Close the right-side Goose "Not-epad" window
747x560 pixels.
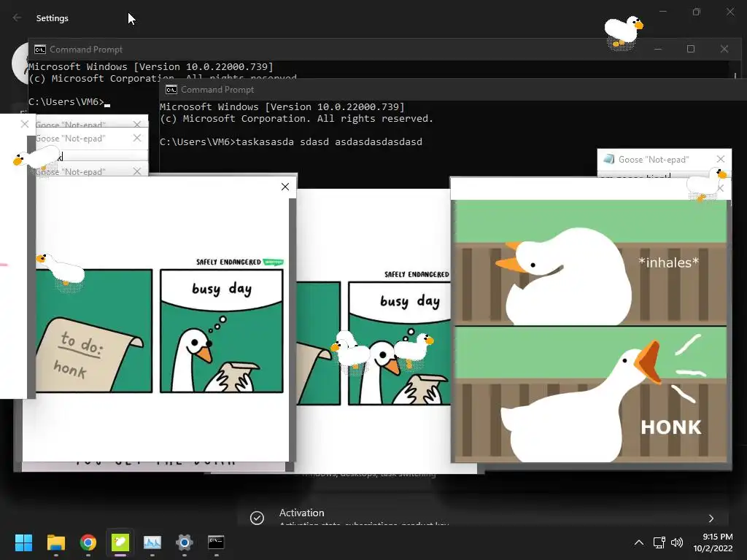[x=720, y=159]
